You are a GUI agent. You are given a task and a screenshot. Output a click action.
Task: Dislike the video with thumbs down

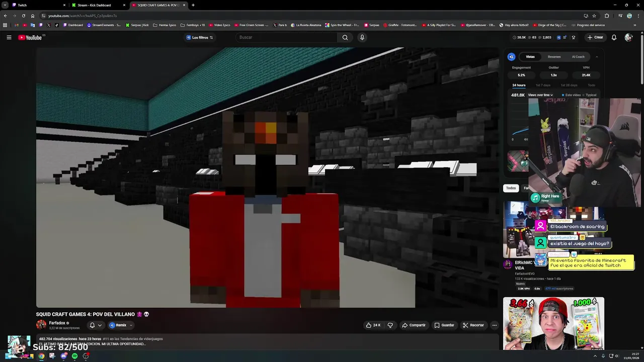pyautogui.click(x=390, y=325)
